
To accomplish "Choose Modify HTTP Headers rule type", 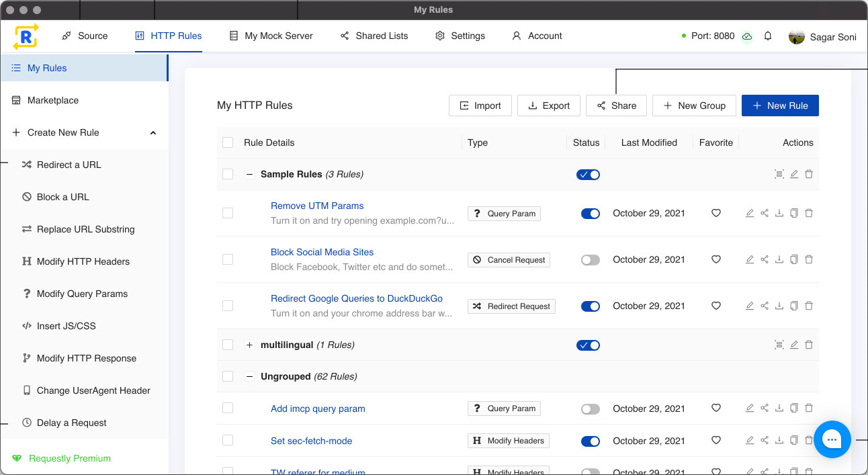I will tap(84, 261).
